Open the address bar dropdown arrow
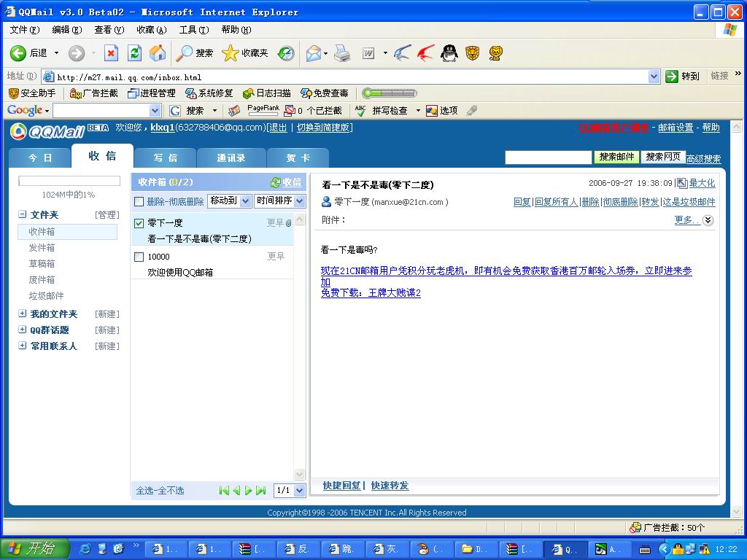747x560 pixels. coord(654,76)
